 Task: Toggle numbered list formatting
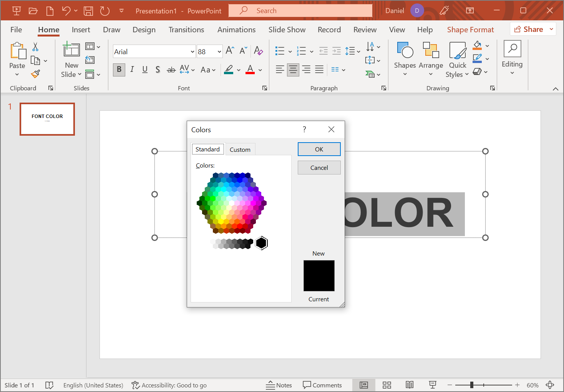(302, 50)
